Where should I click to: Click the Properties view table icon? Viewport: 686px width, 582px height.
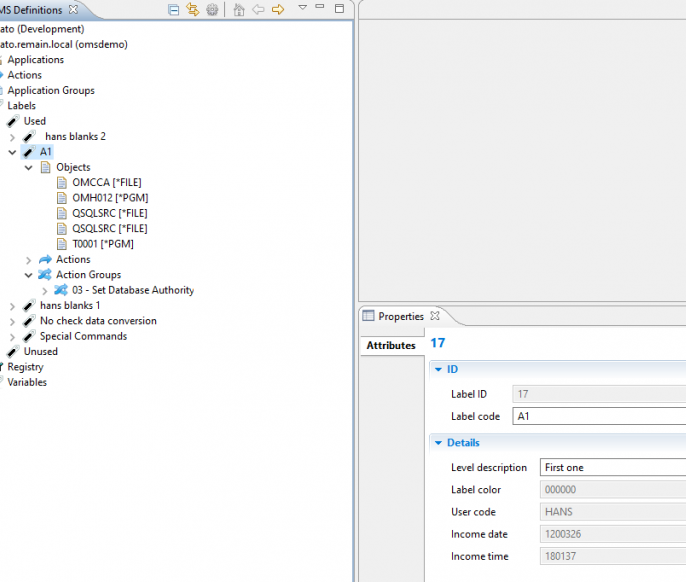click(x=368, y=316)
